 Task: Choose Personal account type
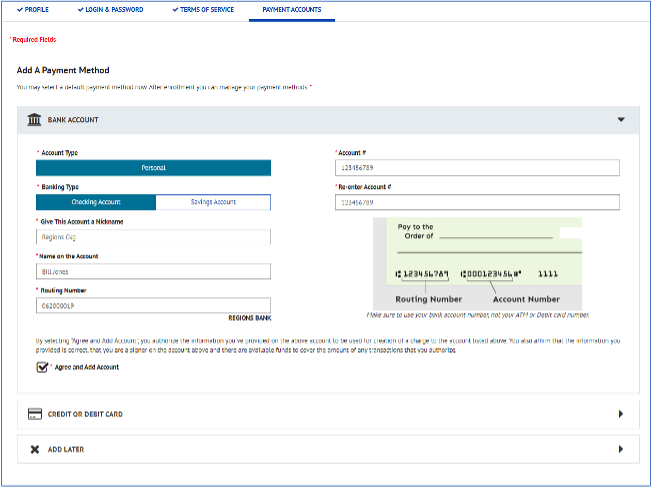(153, 168)
